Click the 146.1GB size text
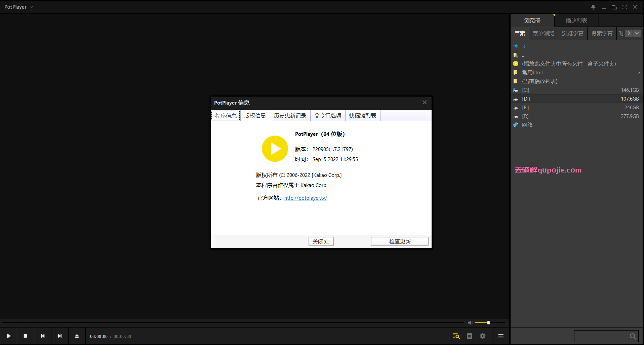Viewport: 644px width, 345px height. 630,90
